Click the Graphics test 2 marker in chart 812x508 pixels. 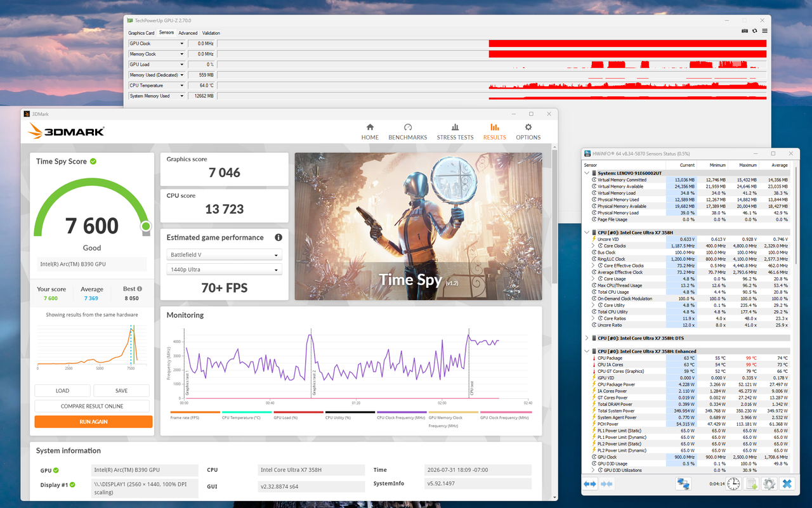tap(313, 363)
